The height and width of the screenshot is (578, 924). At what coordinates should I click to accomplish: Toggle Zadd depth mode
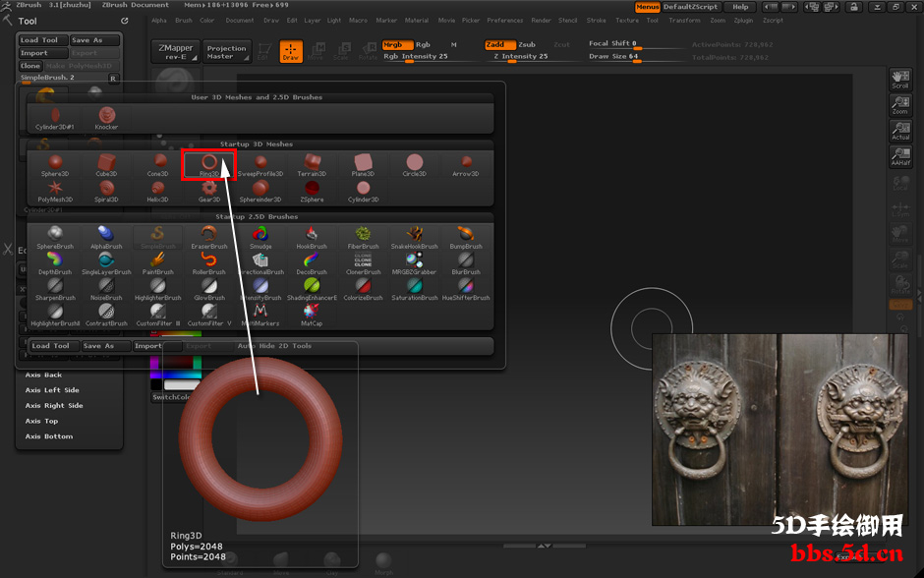(499, 45)
